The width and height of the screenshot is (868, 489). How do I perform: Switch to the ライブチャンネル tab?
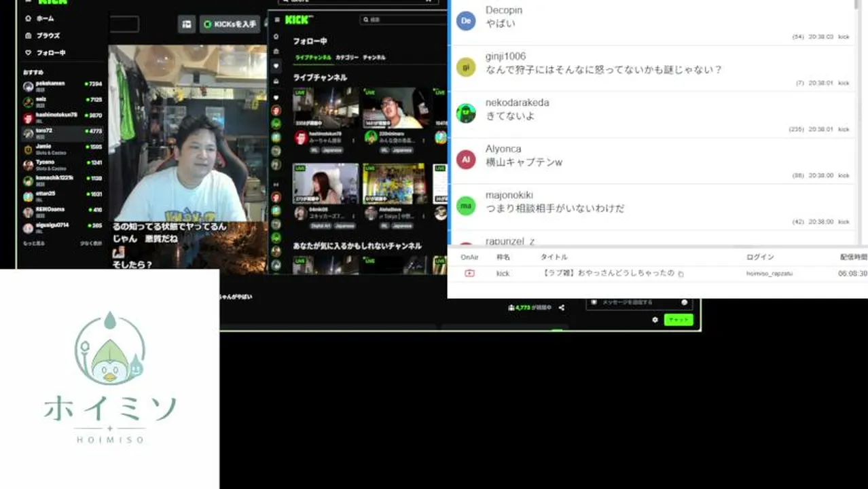(x=312, y=58)
